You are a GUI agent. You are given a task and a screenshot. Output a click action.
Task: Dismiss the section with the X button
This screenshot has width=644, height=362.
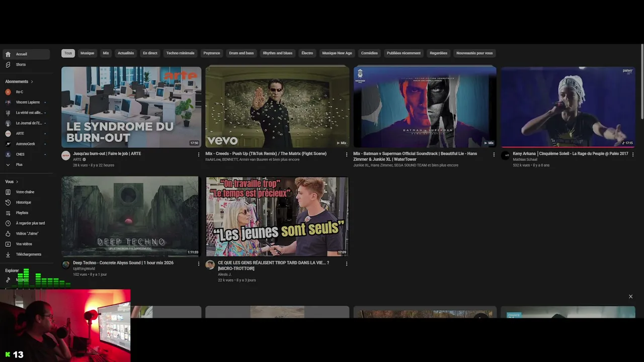click(x=630, y=297)
